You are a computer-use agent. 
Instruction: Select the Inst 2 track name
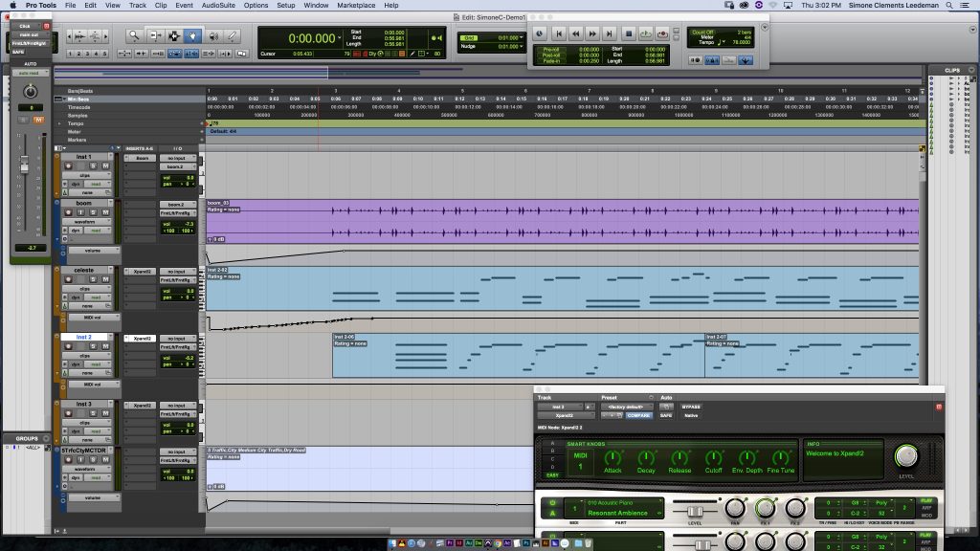(84, 338)
